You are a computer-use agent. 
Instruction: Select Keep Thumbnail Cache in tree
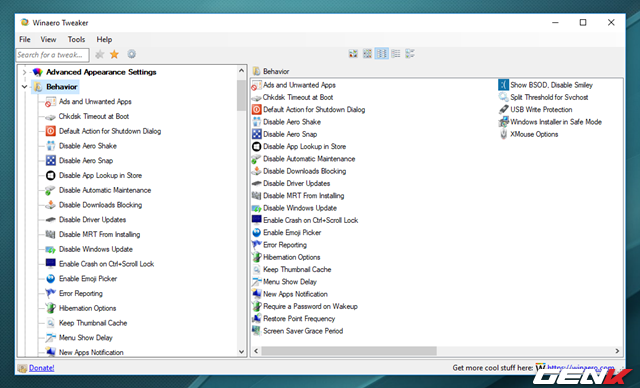coord(93,323)
